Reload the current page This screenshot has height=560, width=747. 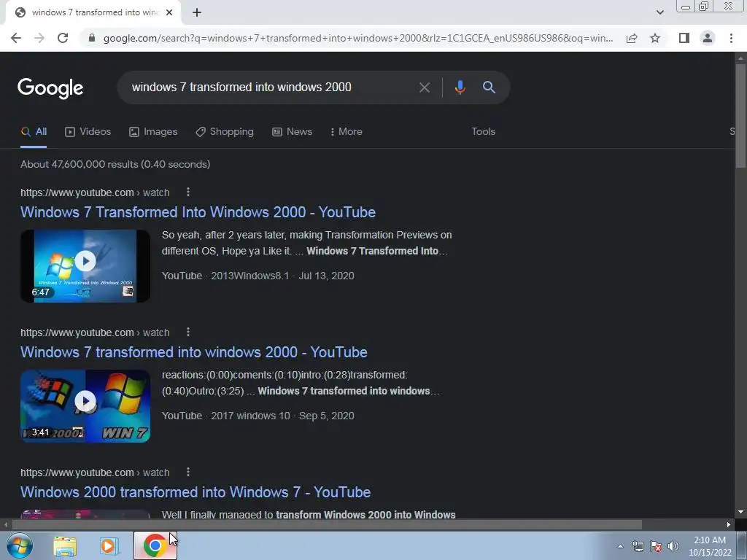tap(63, 38)
